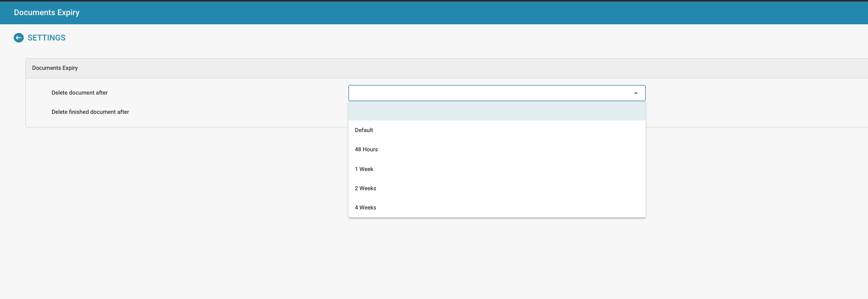868x299 pixels.
Task: Click Documents Expiry title in blue header
Action: 47,13
